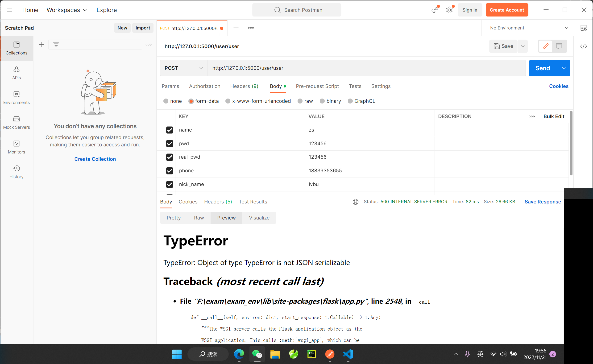This screenshot has width=593, height=364.
Task: Open the tab options ellipsis menu
Action: click(x=251, y=28)
